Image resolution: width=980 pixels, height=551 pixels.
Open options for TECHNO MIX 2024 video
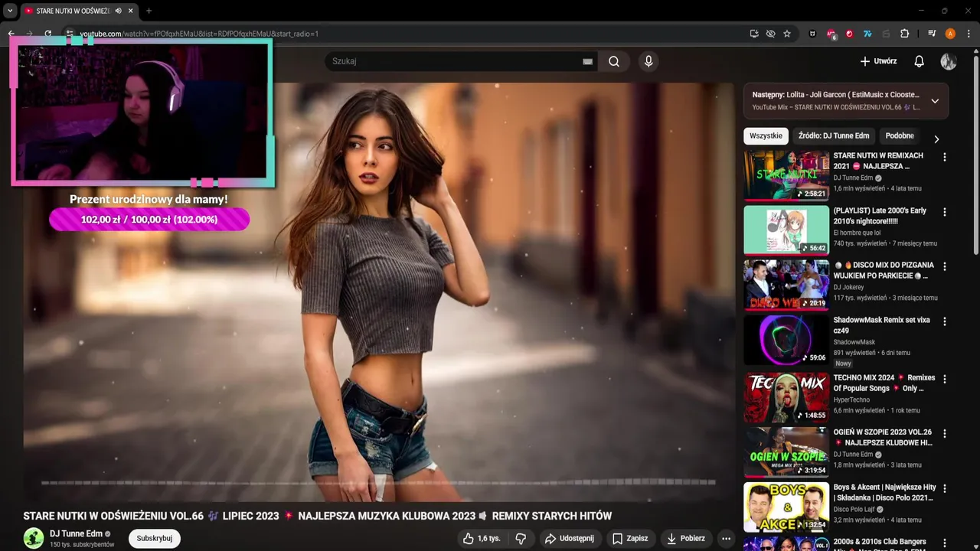coord(944,379)
